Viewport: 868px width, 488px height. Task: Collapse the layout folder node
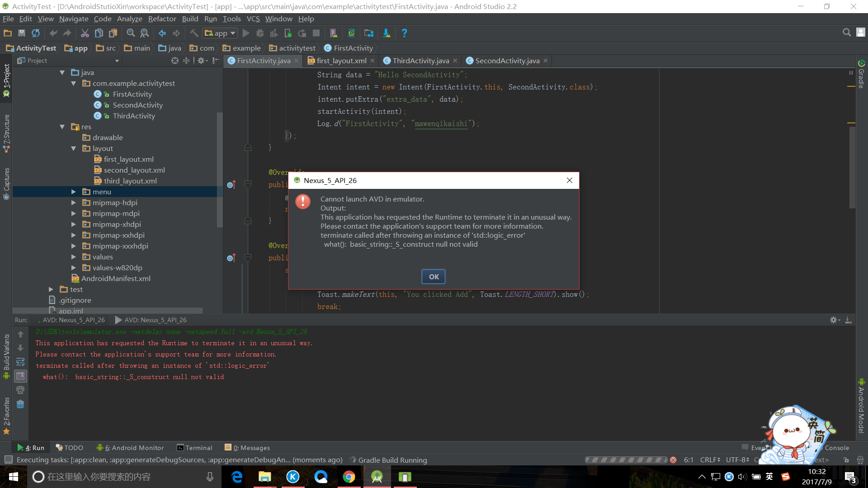73,148
